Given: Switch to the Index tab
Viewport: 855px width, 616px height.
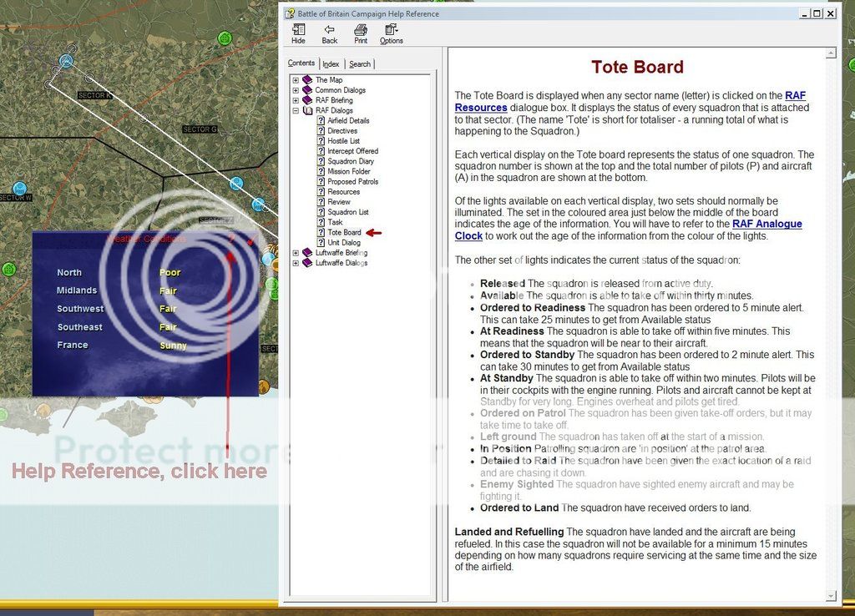Looking at the screenshot, I should pyautogui.click(x=331, y=63).
